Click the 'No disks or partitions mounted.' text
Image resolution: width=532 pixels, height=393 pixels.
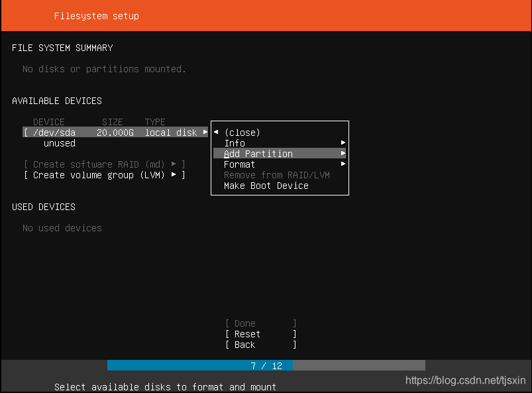(x=104, y=69)
